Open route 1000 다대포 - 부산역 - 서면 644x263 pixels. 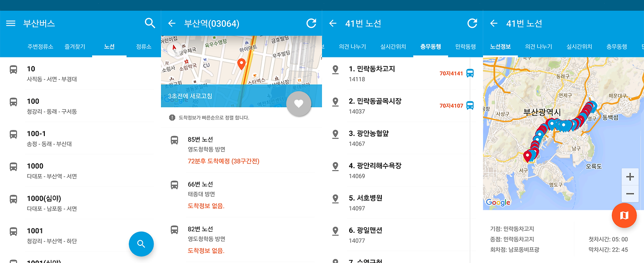[x=80, y=171]
